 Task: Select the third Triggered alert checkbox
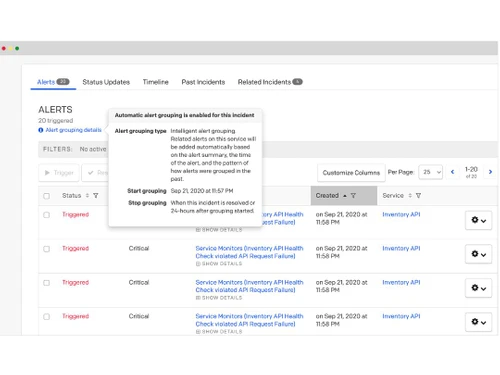[47, 283]
